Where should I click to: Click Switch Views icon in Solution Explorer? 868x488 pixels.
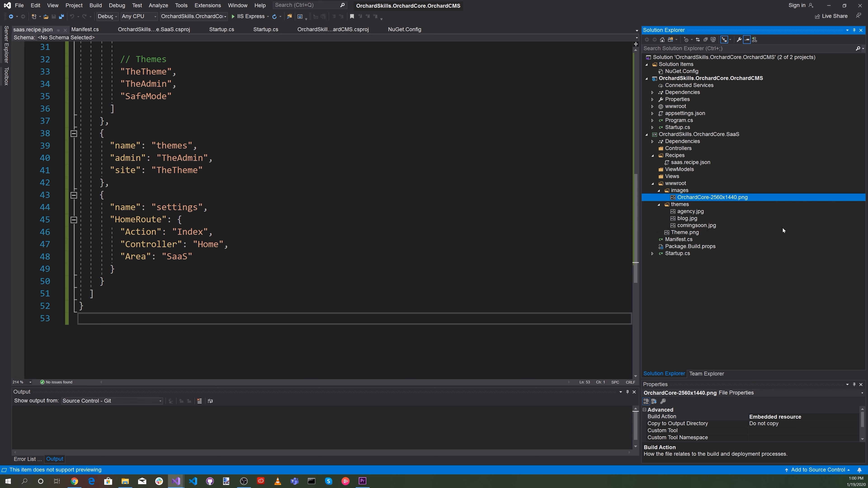click(670, 40)
